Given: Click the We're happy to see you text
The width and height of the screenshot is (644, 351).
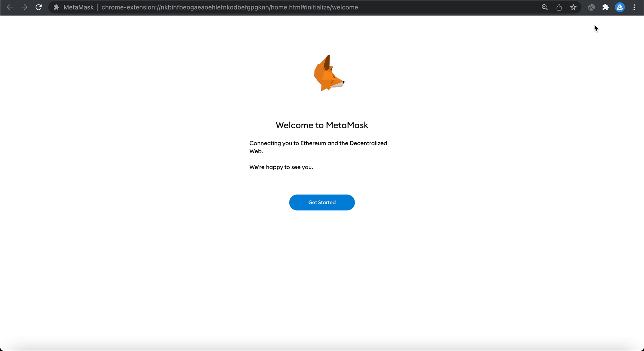Looking at the screenshot, I should point(281,167).
